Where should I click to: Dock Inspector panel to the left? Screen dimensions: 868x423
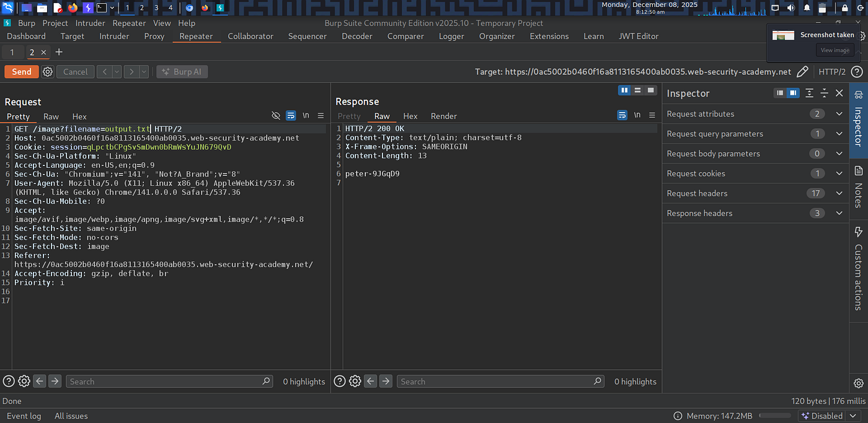coord(780,93)
